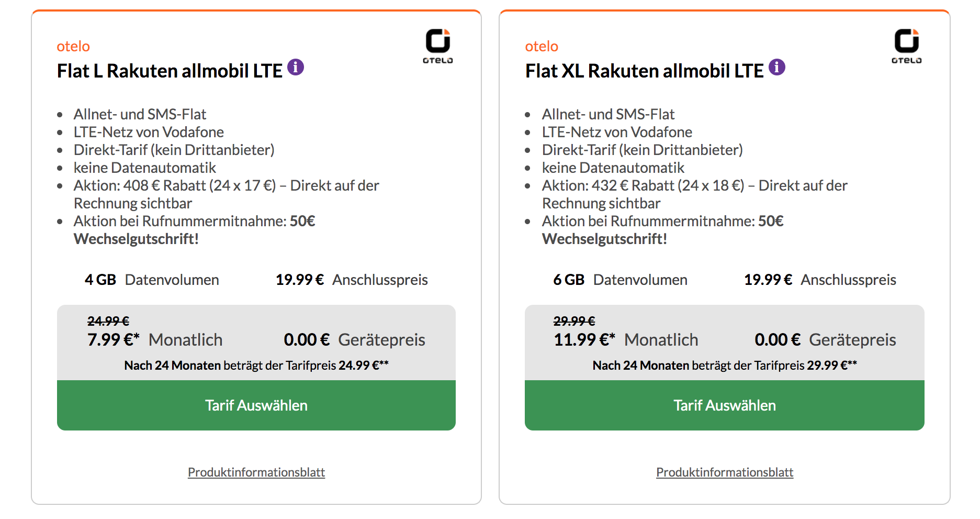Click the 6 GB Datenvolumen label

[620, 280]
